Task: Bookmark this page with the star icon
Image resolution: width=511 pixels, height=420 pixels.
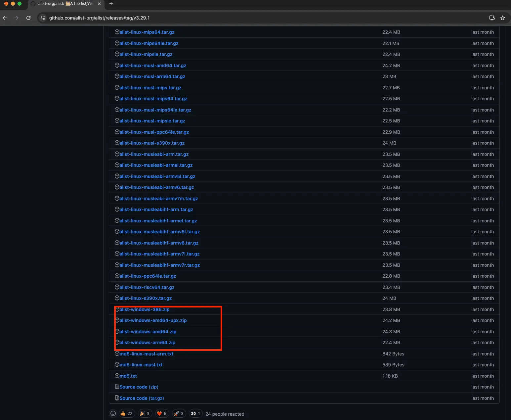Action: coord(503,18)
